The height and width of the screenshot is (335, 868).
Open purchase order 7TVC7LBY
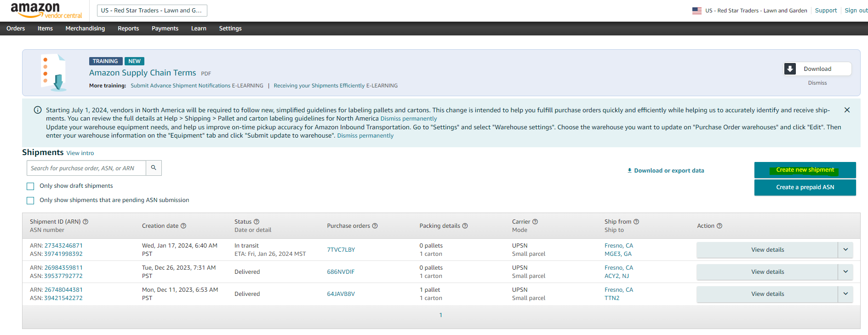[341, 250]
